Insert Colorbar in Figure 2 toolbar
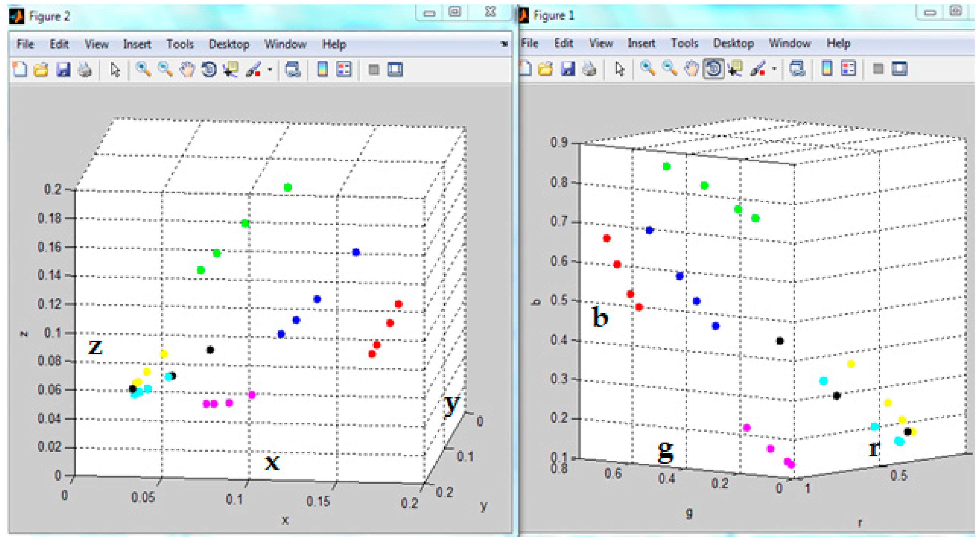980x543 pixels. [x=323, y=70]
